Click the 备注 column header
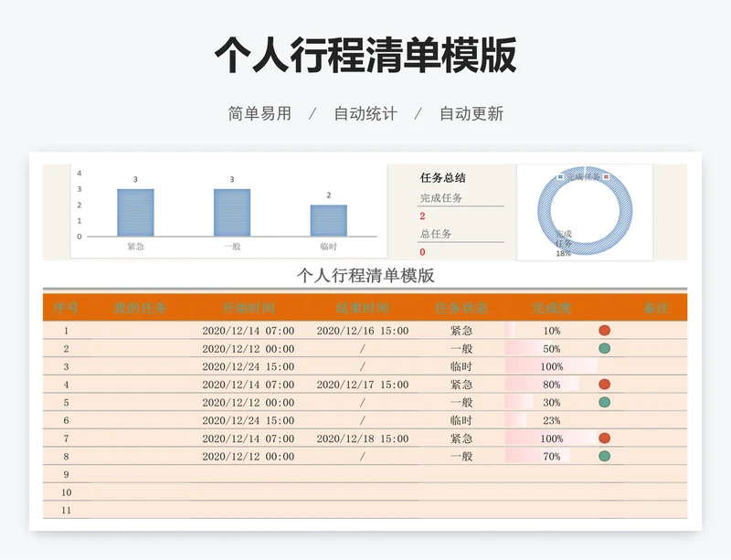731x560 pixels. click(656, 308)
